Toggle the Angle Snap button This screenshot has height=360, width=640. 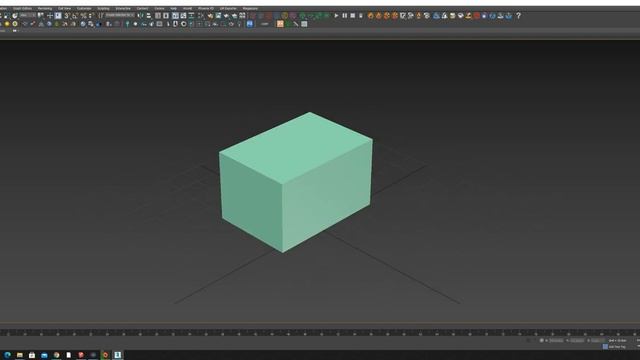(75, 16)
